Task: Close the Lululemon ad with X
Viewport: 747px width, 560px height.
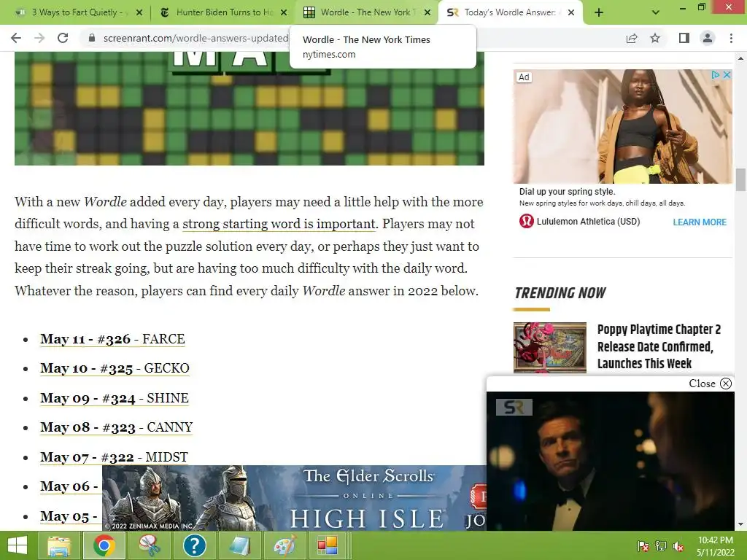Action: [727, 75]
